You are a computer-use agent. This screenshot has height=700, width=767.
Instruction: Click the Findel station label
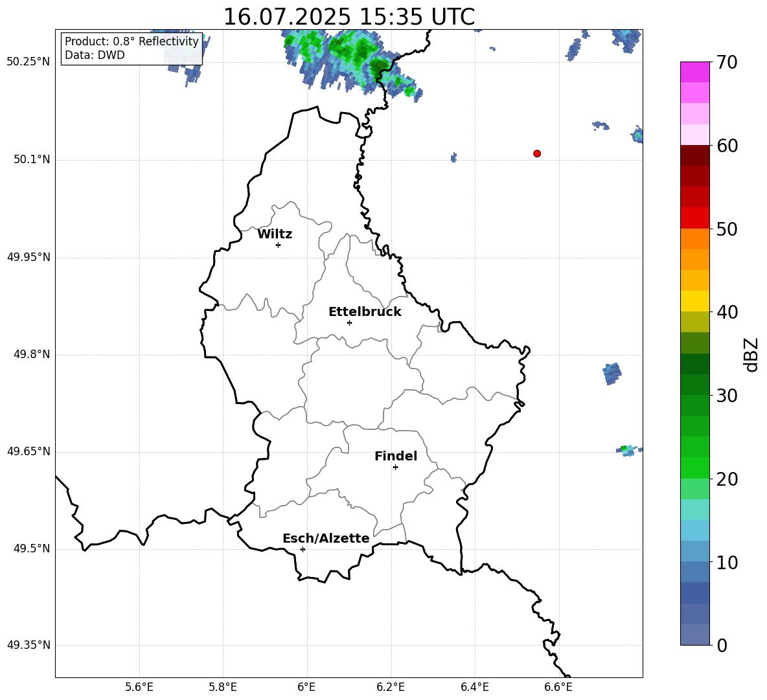(x=396, y=456)
